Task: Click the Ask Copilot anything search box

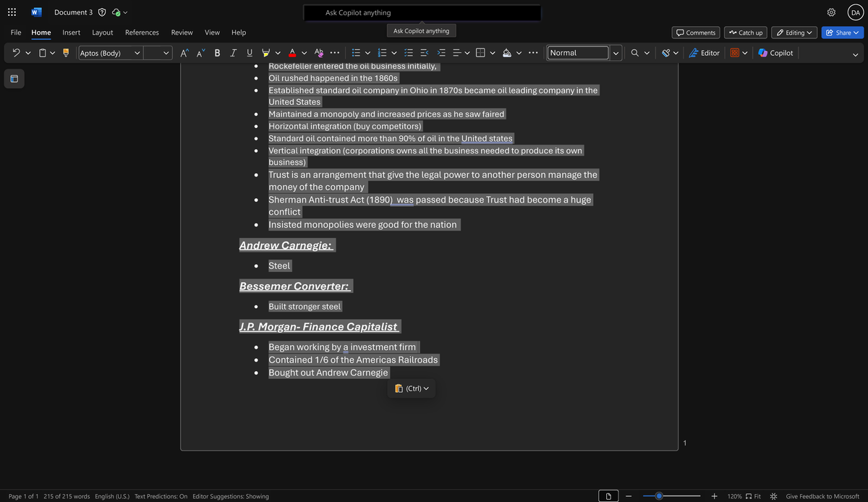Action: point(422,13)
